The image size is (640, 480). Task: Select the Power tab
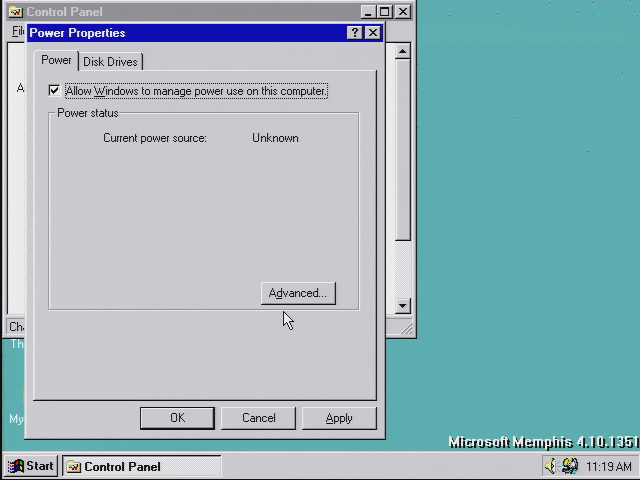[56, 60]
